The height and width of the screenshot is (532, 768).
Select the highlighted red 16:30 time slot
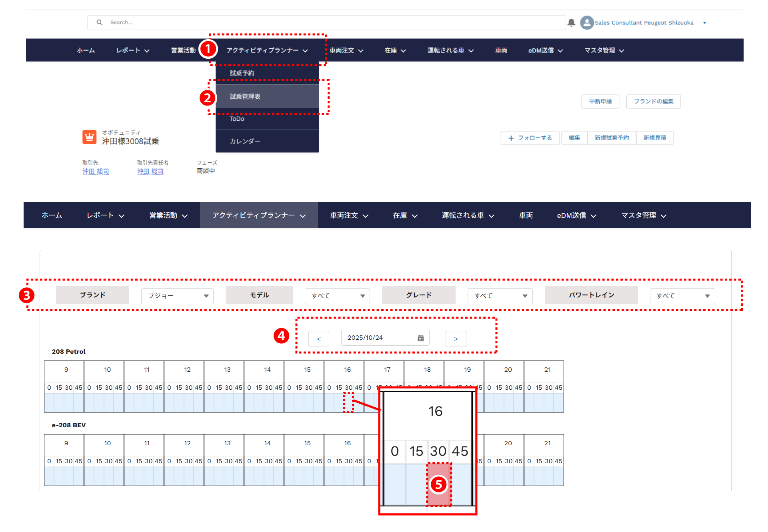pos(438,484)
